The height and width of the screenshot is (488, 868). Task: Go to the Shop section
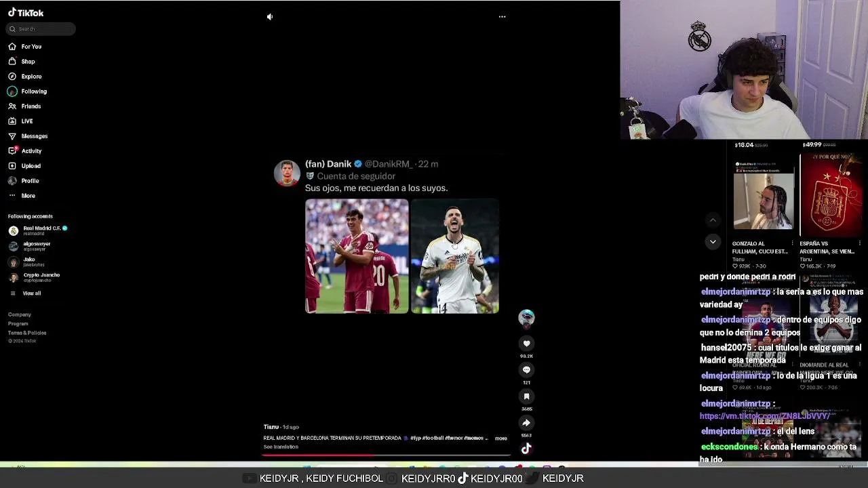tap(28, 62)
